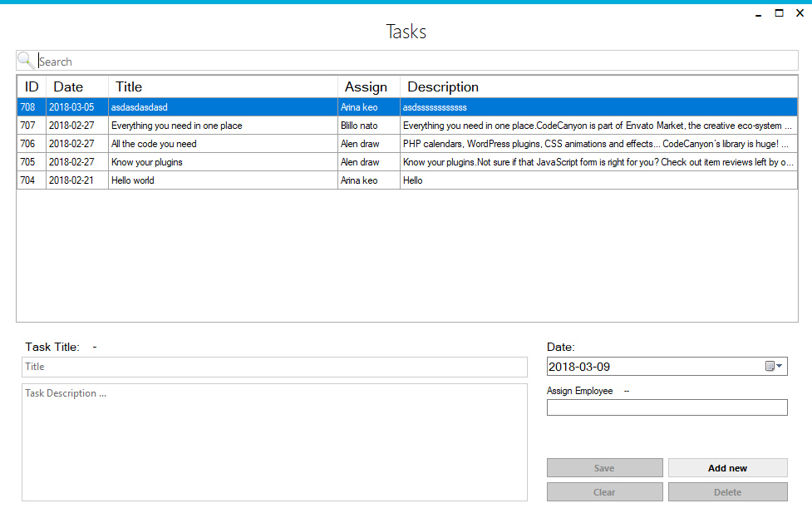Click date 2018-02-27 in row 705
Image resolution: width=812 pixels, height=518 pixels.
77,162
